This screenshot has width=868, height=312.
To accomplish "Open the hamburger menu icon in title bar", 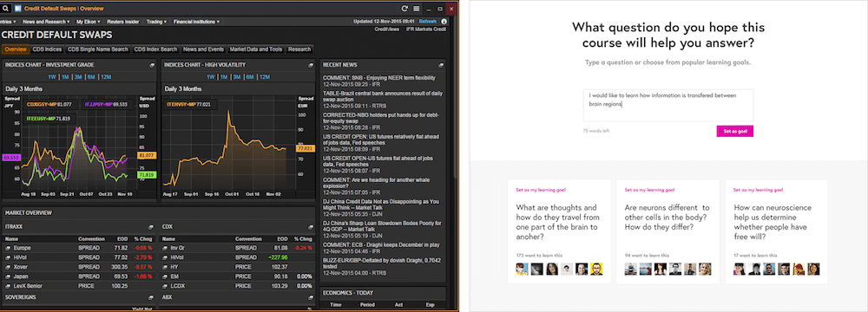I will point(417,9).
